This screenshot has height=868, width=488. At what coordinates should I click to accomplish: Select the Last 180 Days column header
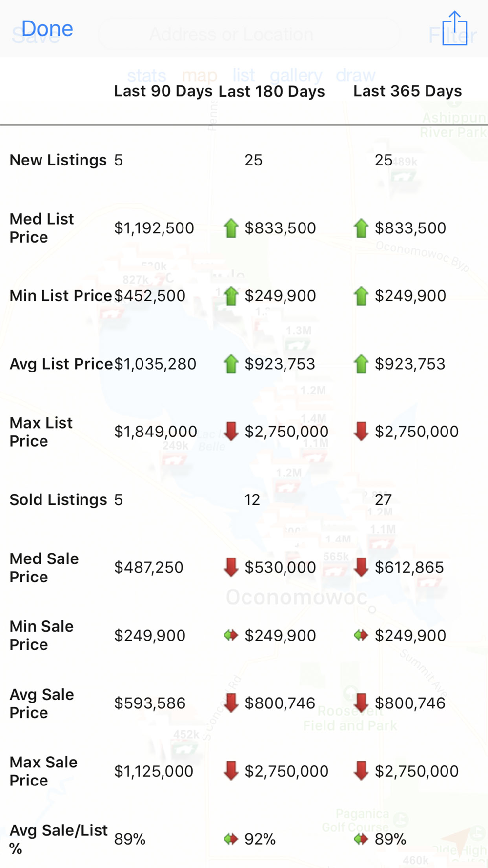pos(272,91)
